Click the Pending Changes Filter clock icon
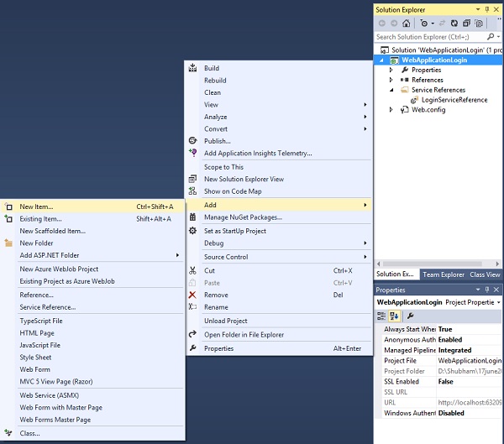 click(x=424, y=24)
